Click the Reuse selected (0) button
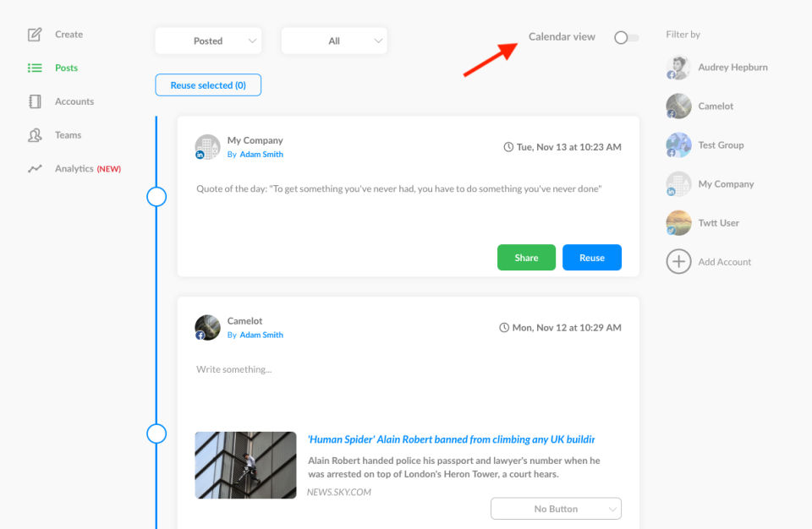The height and width of the screenshot is (529, 812). coord(208,85)
